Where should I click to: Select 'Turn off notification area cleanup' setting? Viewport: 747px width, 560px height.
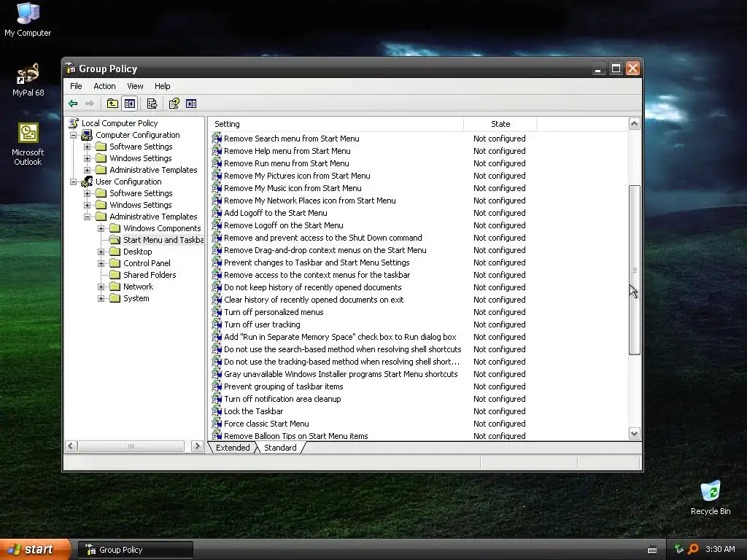tap(282, 399)
